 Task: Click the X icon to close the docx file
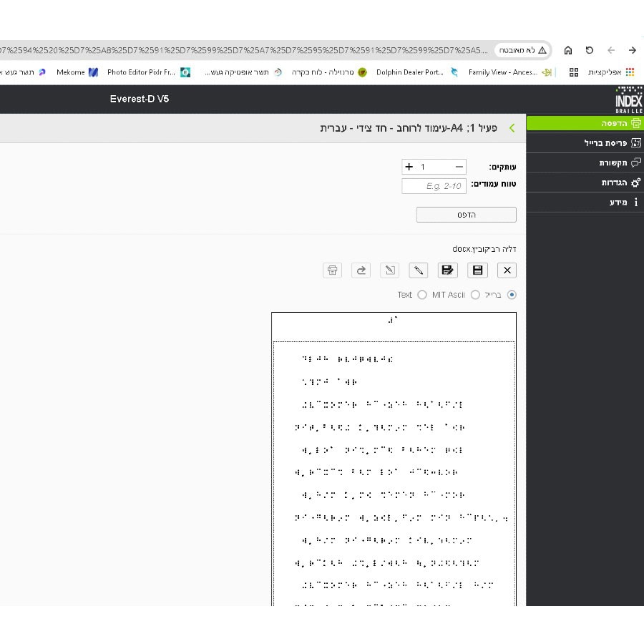(507, 270)
